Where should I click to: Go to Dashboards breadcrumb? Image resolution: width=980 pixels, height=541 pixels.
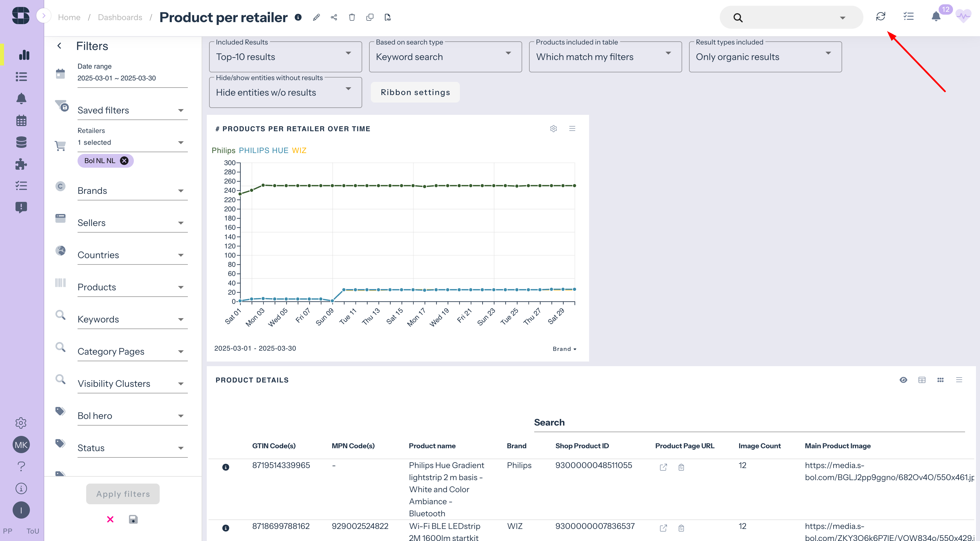pos(120,17)
